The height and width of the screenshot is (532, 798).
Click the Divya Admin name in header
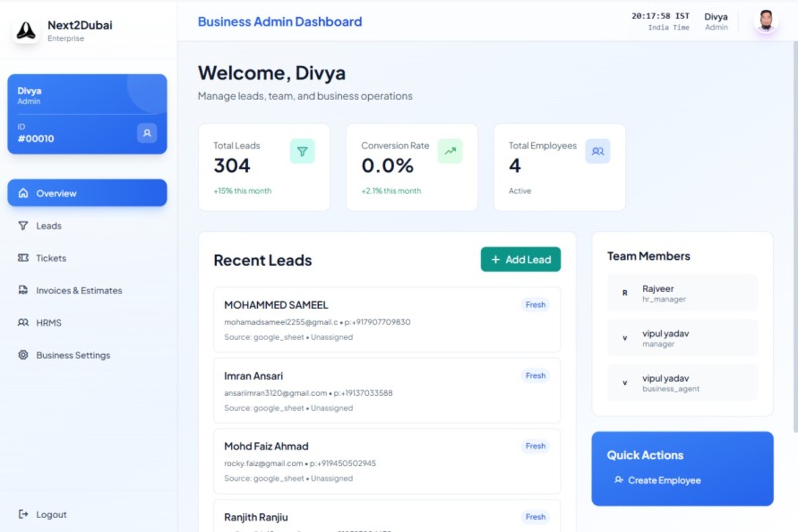716,22
